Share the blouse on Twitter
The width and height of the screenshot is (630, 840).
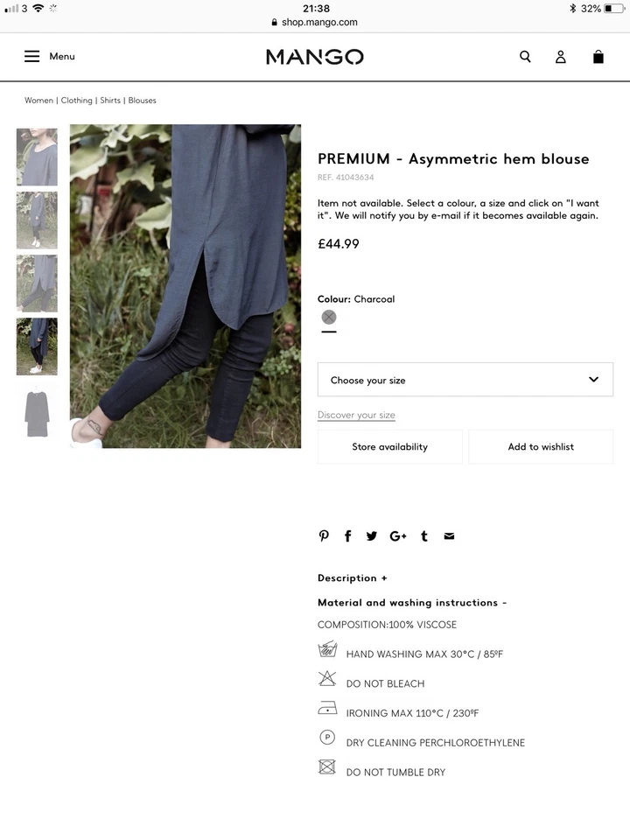point(372,535)
